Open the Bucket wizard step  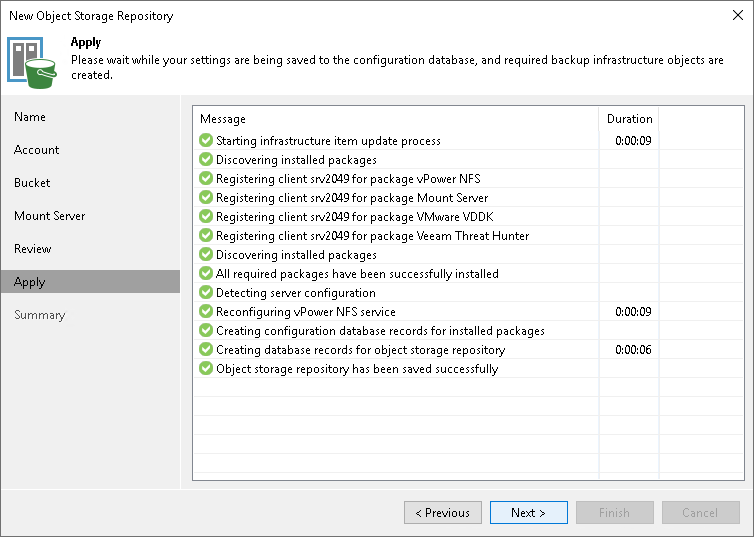click(32, 183)
